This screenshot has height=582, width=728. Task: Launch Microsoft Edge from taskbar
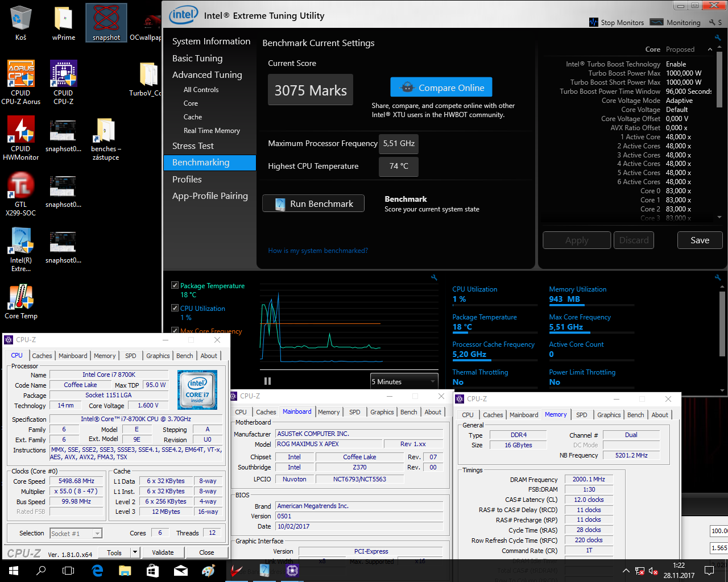[97, 571]
